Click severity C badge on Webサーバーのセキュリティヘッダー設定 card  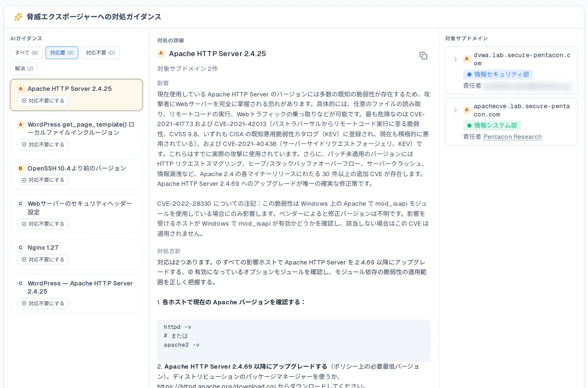[21, 204]
